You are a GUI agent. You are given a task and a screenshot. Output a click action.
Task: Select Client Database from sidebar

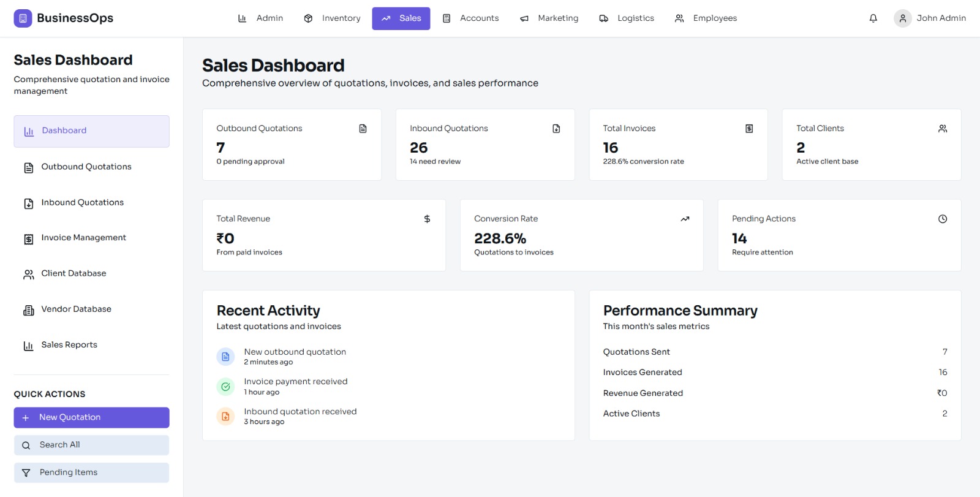point(73,273)
